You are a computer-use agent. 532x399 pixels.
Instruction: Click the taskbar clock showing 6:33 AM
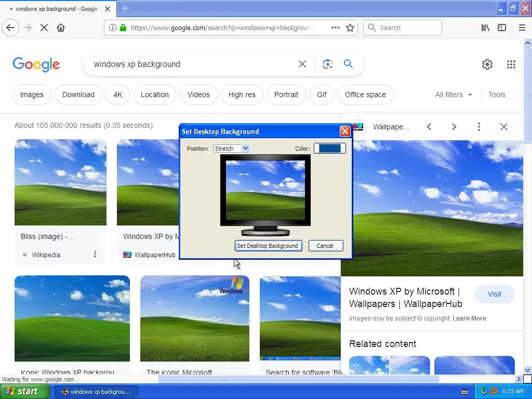coord(513,392)
